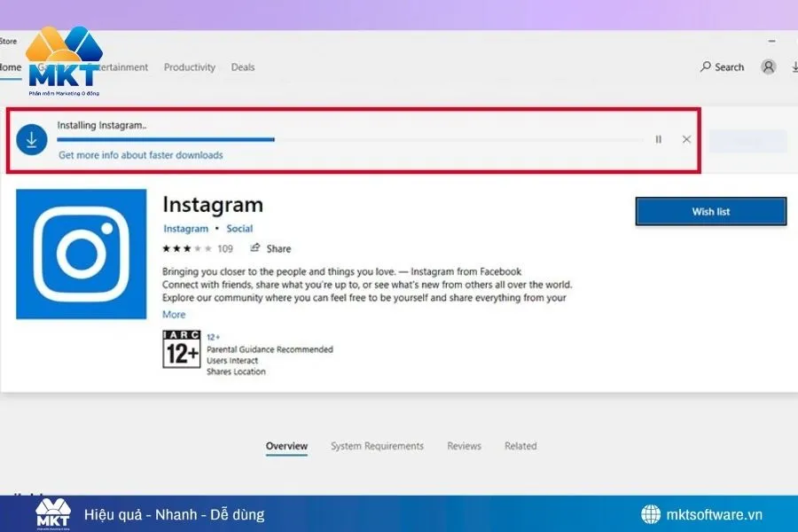
Task: Select the Productivity category
Action: (189, 66)
